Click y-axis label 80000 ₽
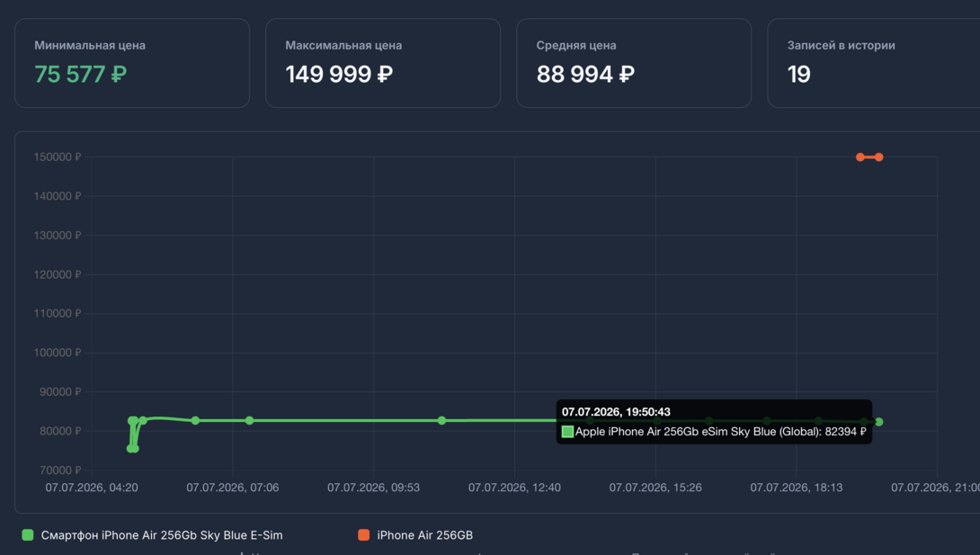This screenshot has height=555, width=980. (60, 431)
